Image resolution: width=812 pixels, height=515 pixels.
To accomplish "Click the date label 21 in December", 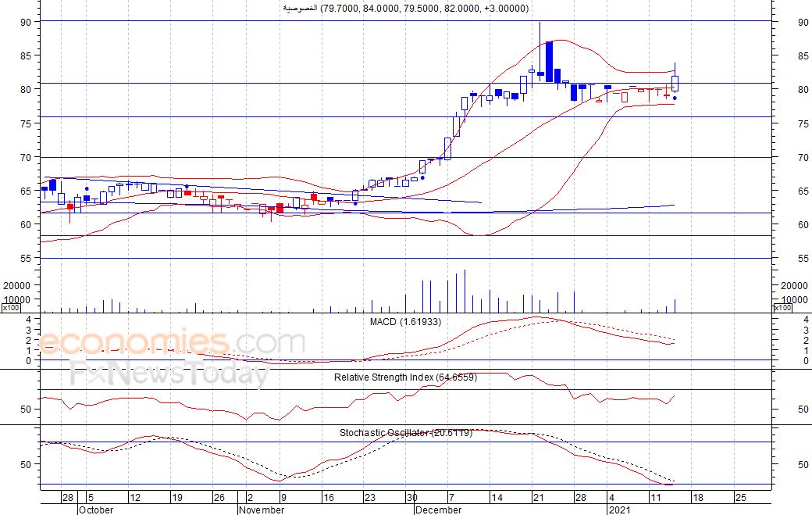I will 539,497.
